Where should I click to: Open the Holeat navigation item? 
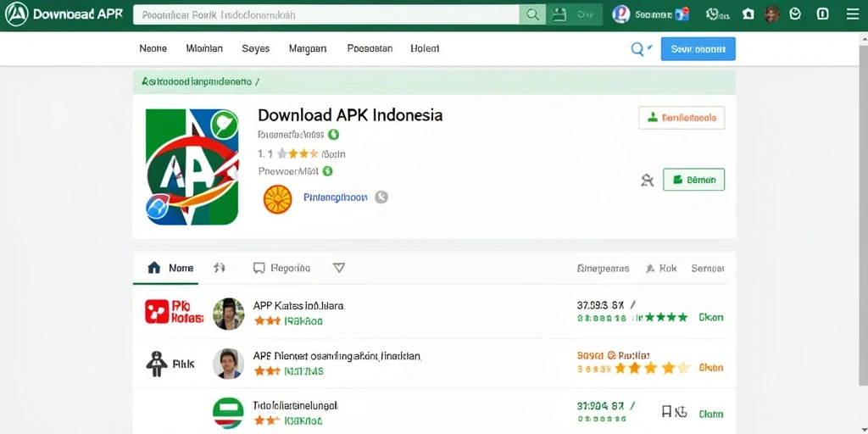coord(426,48)
